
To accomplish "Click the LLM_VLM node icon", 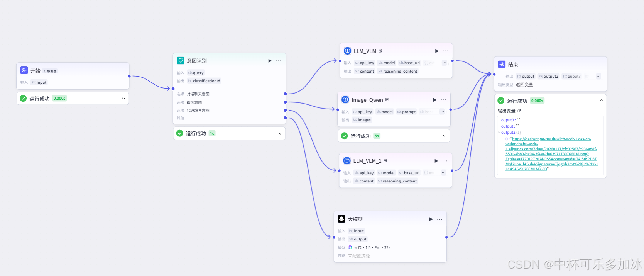I will (347, 51).
